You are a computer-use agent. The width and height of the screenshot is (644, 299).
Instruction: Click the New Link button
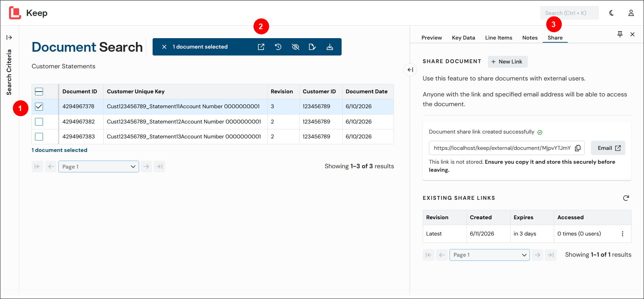[x=508, y=62]
